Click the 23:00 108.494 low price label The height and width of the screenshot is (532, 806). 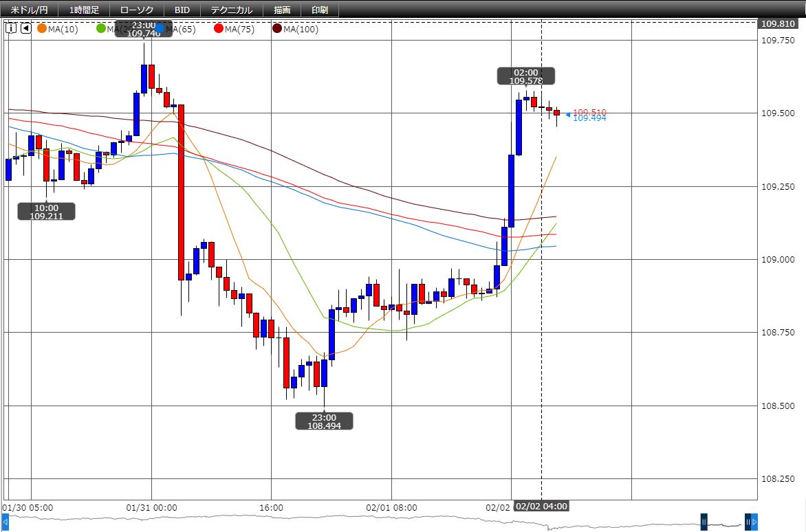324,421
